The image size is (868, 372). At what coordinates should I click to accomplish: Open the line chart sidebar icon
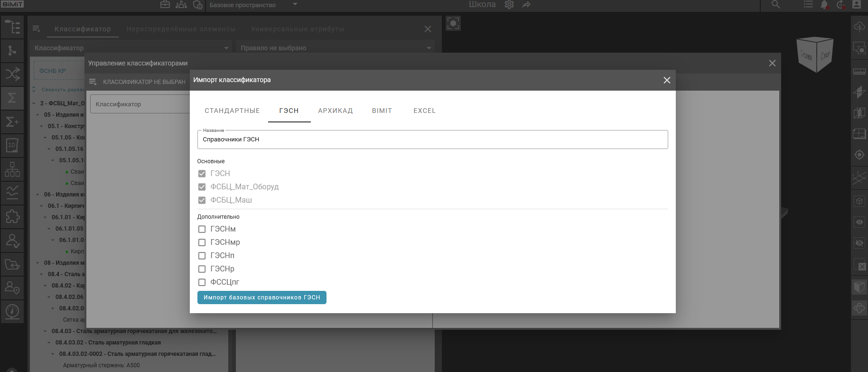pos(12,193)
